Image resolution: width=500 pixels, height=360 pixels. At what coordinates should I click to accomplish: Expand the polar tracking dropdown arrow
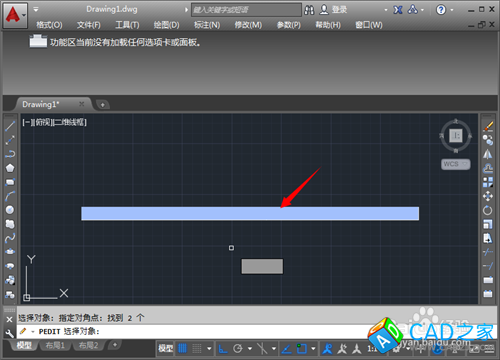click(250, 349)
